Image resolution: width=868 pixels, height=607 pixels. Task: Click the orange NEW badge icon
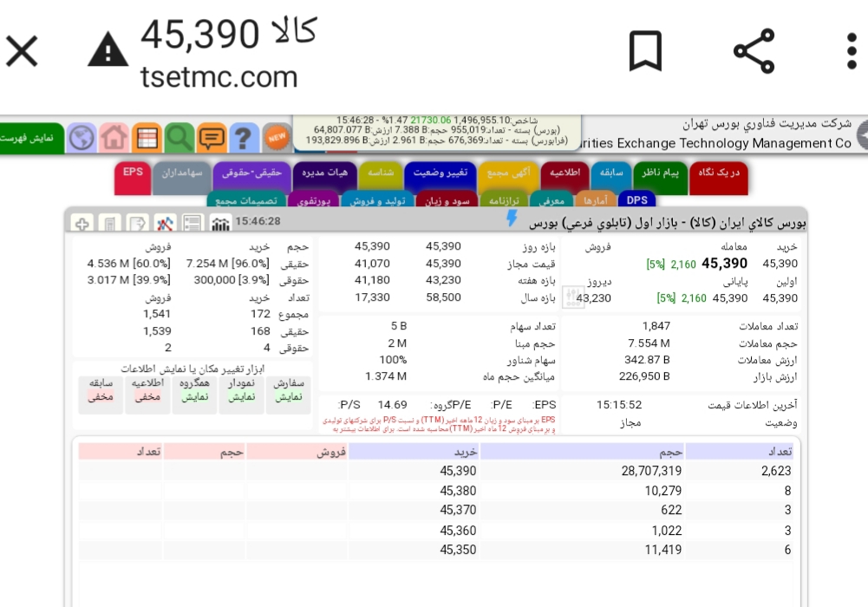click(x=277, y=138)
